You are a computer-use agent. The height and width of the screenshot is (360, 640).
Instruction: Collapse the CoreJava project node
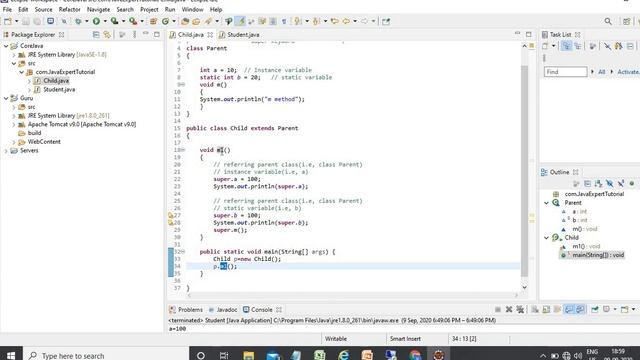click(6, 46)
